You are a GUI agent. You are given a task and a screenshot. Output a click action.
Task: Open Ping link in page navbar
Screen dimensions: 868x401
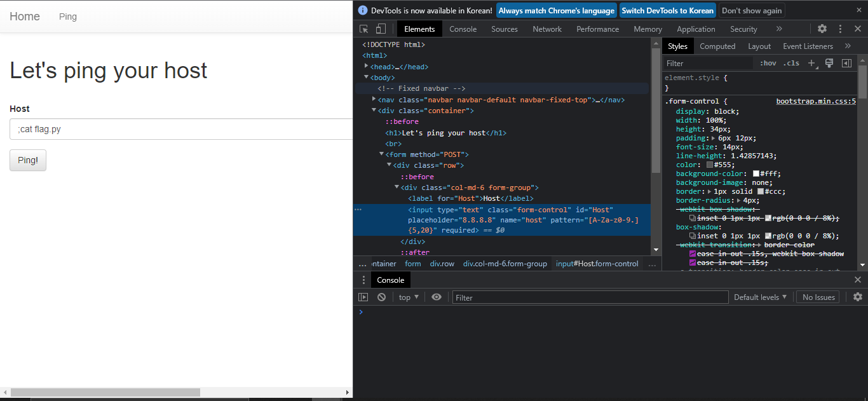coord(68,17)
